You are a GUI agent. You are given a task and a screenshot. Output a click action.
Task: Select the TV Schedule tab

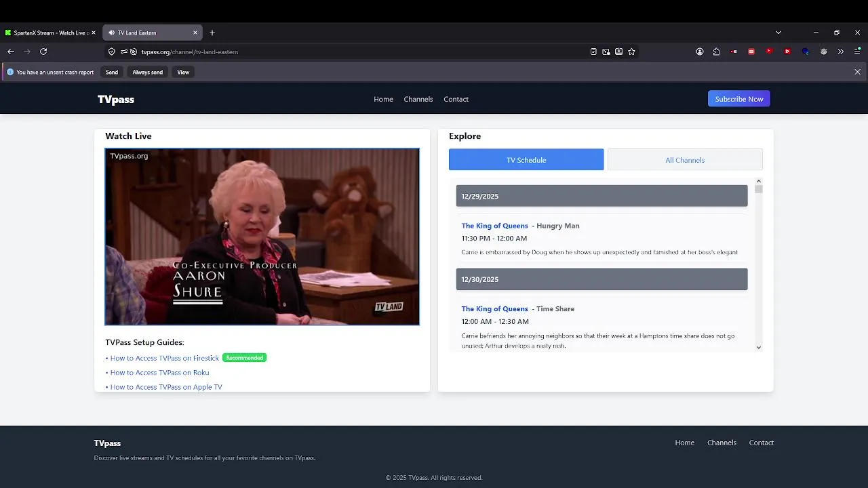526,160
